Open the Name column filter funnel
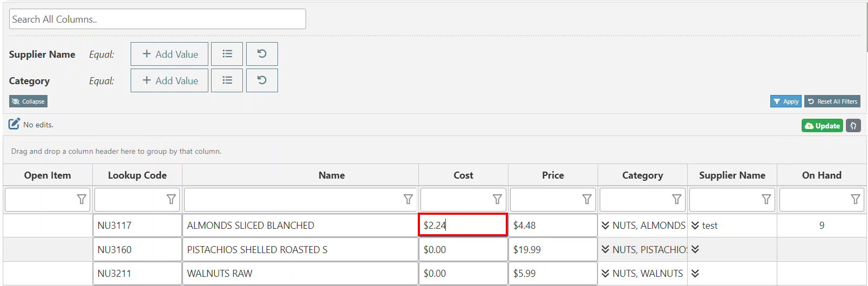This screenshot has height=286, width=868. pos(408,199)
